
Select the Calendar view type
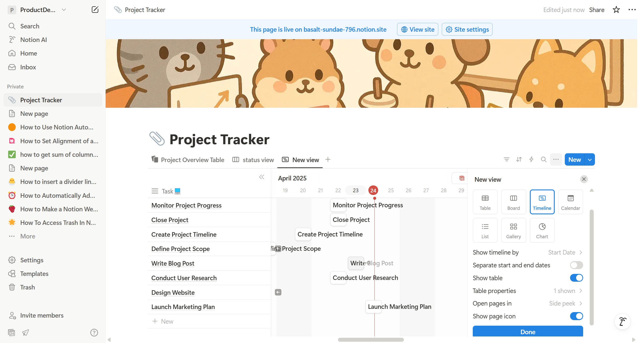coord(570,202)
